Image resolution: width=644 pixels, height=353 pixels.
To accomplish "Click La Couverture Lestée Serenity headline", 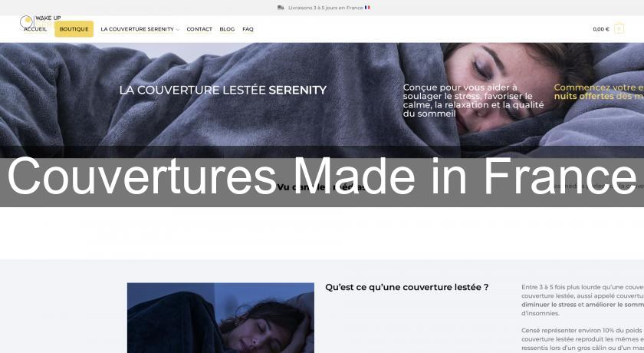I will coord(222,90).
